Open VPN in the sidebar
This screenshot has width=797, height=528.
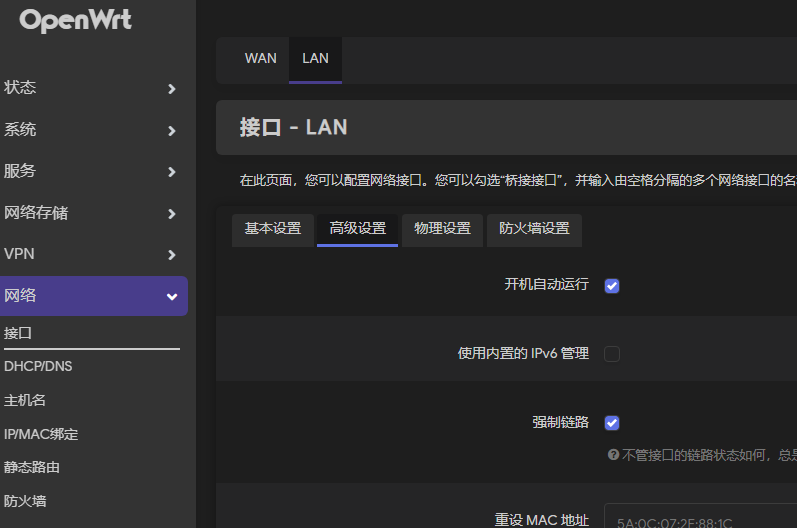(19, 254)
